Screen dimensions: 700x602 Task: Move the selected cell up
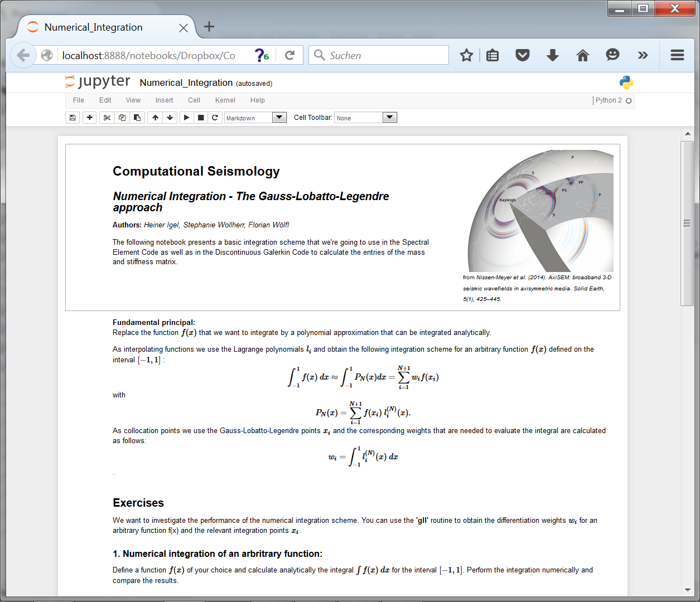click(x=155, y=118)
